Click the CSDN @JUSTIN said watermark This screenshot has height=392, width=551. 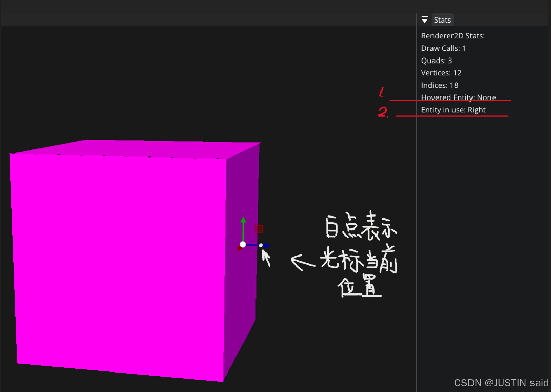(x=501, y=383)
